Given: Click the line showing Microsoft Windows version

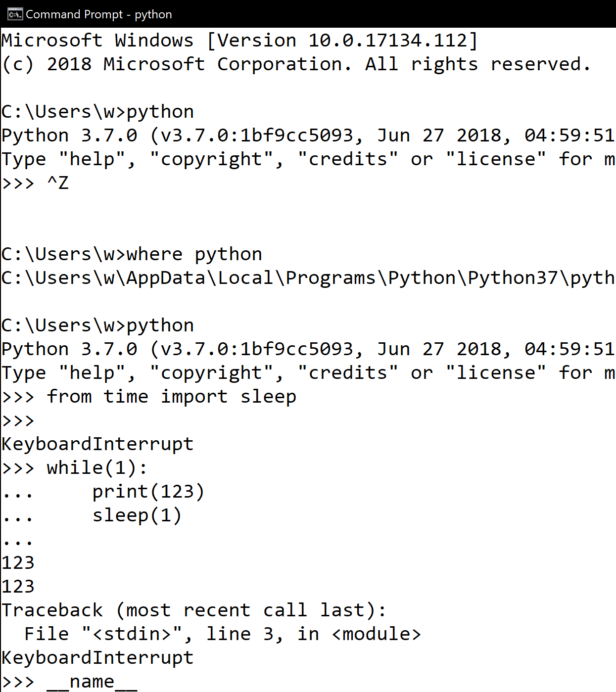Looking at the screenshot, I should 237,40.
